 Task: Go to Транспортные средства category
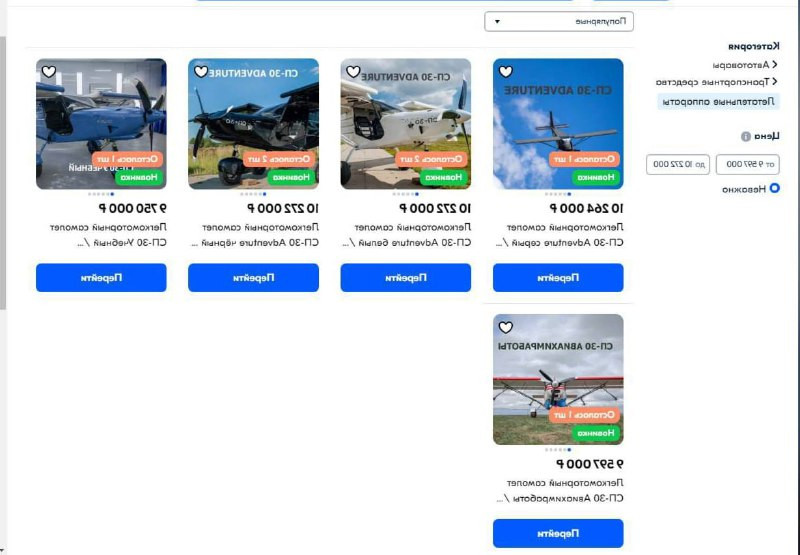(713, 82)
